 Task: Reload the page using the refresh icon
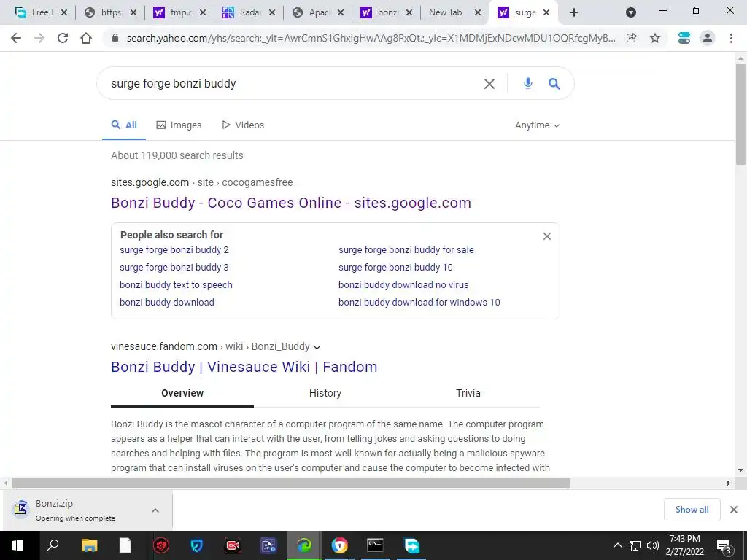point(63,38)
